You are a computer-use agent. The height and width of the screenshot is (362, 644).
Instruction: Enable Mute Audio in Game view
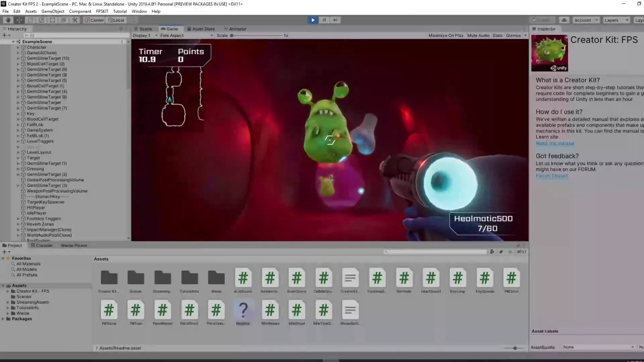coord(478,35)
